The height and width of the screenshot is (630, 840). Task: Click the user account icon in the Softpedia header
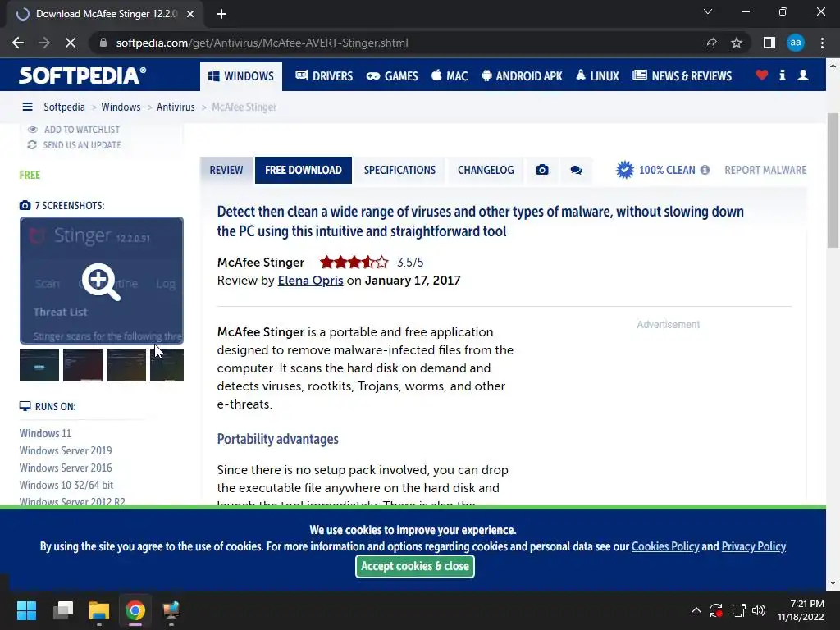pyautogui.click(x=802, y=75)
